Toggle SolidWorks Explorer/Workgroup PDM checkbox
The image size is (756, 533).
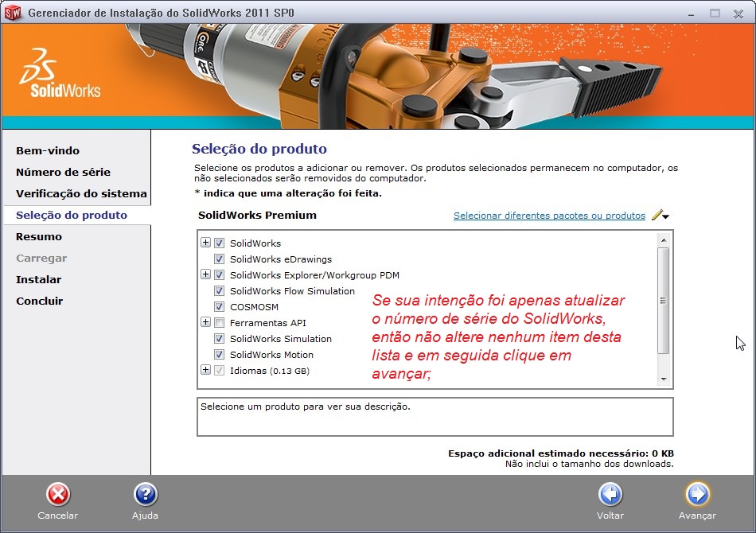[x=219, y=274]
